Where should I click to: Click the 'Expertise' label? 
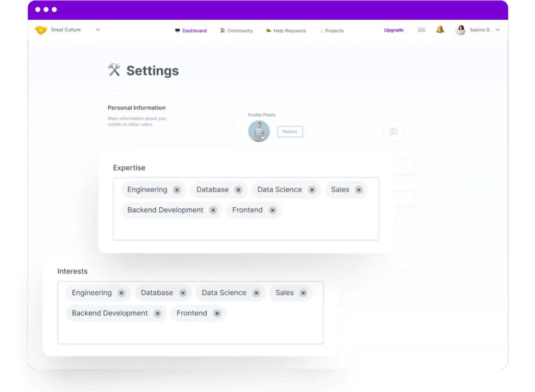[x=129, y=168]
